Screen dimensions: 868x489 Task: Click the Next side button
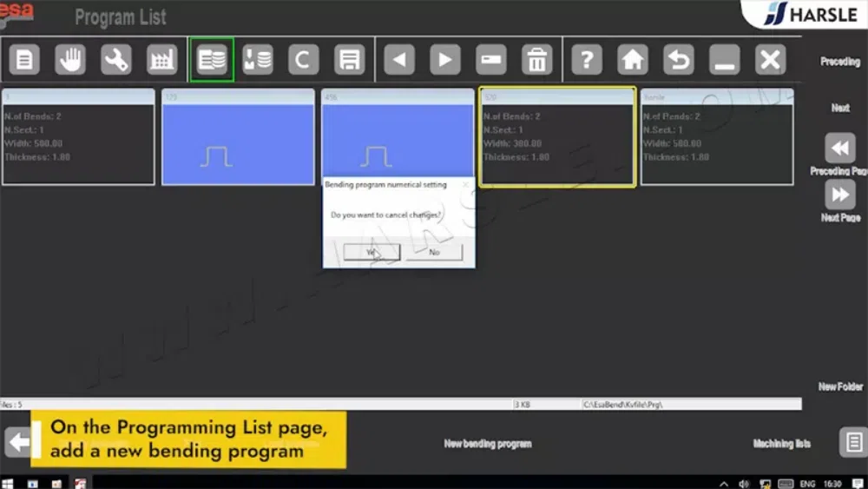839,108
